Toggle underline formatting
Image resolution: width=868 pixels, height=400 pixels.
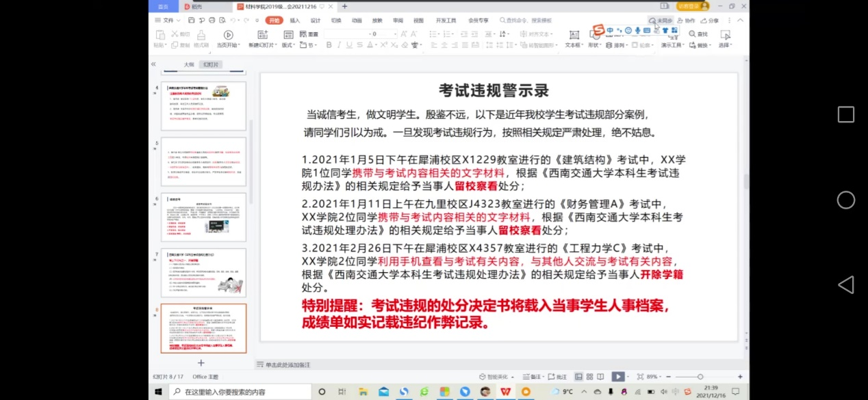click(x=348, y=45)
